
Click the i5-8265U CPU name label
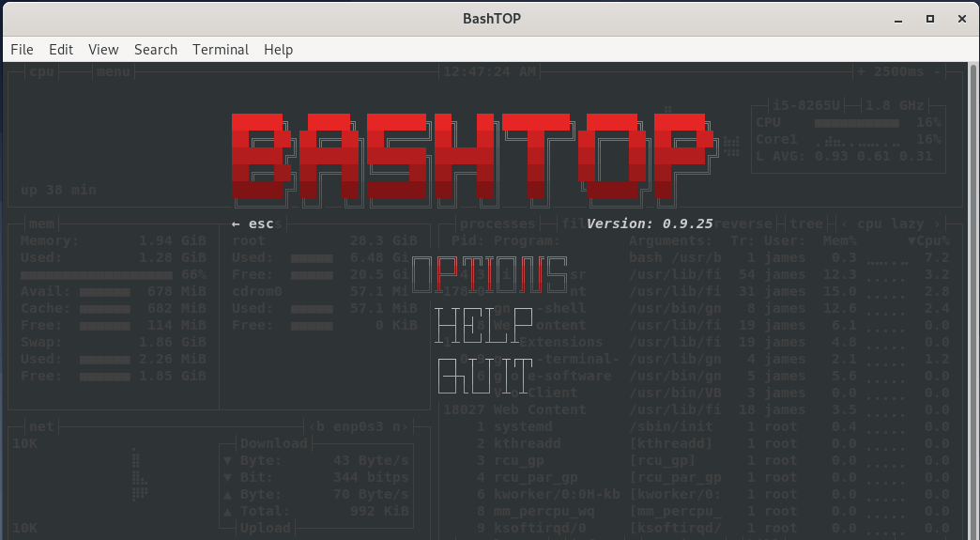pyautogui.click(x=806, y=105)
